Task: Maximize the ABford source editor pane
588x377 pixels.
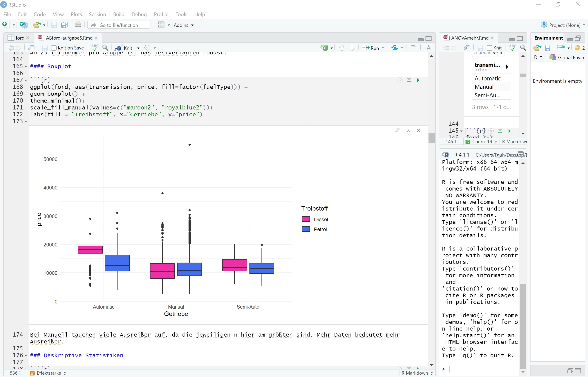Action: pyautogui.click(x=428, y=38)
